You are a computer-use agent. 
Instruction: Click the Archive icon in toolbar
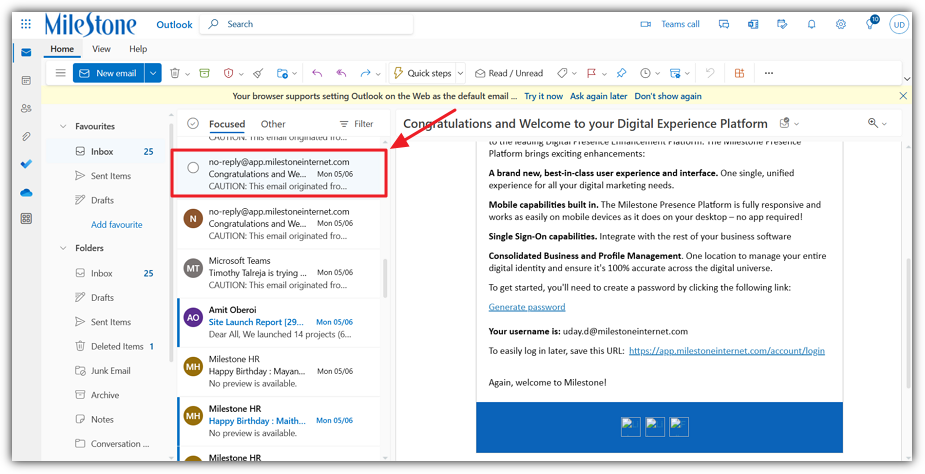pyautogui.click(x=204, y=73)
